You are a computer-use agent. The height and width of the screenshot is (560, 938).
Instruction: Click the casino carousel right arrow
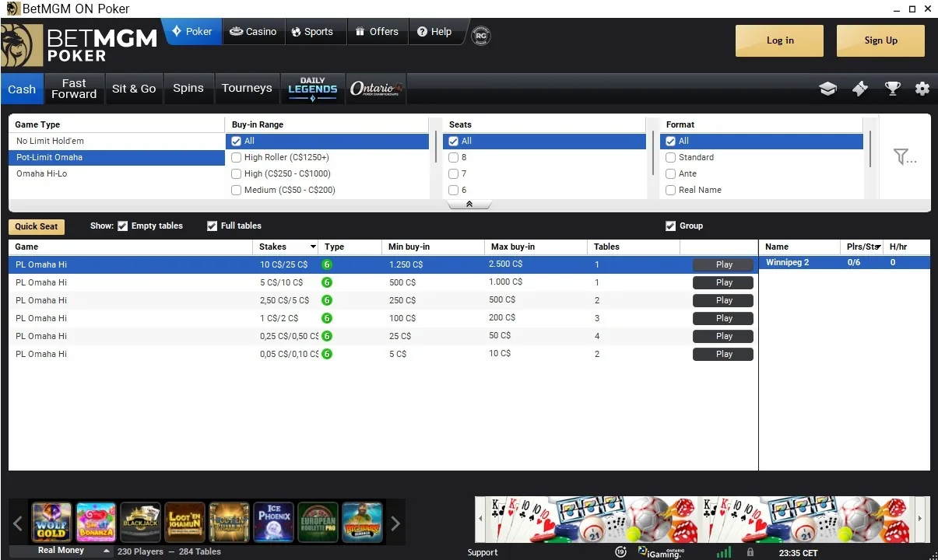click(395, 523)
